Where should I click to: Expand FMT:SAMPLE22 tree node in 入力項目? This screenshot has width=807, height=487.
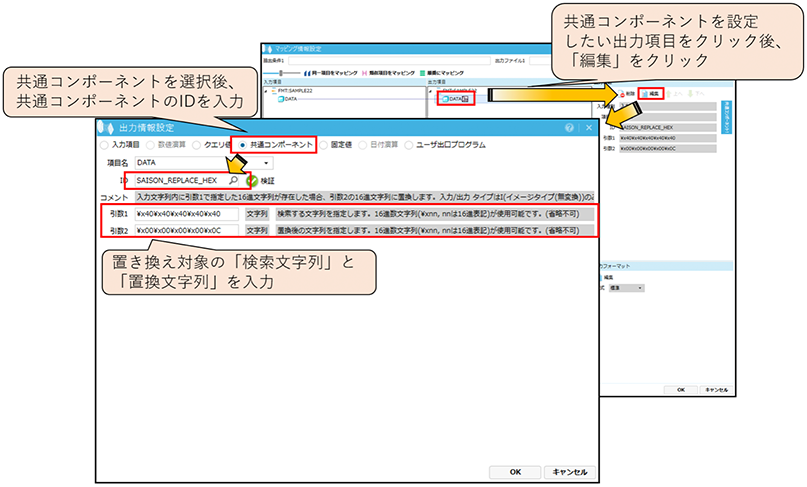click(x=263, y=91)
